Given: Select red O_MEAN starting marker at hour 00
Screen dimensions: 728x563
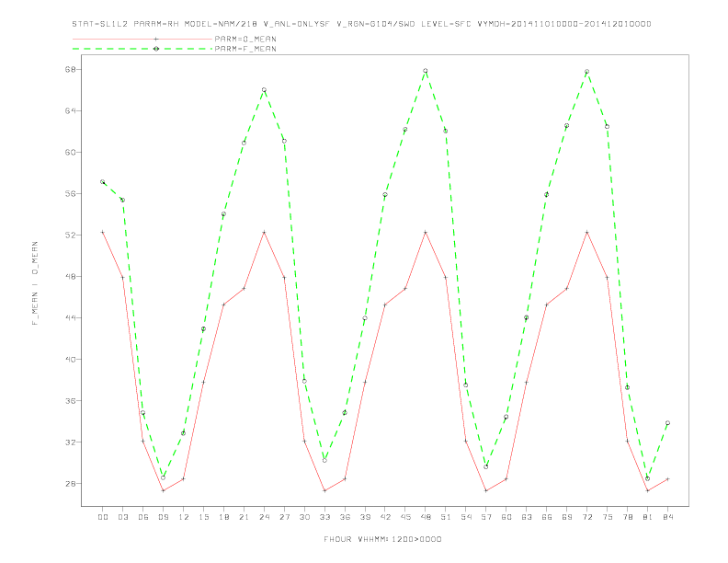Looking at the screenshot, I should coord(103,232).
